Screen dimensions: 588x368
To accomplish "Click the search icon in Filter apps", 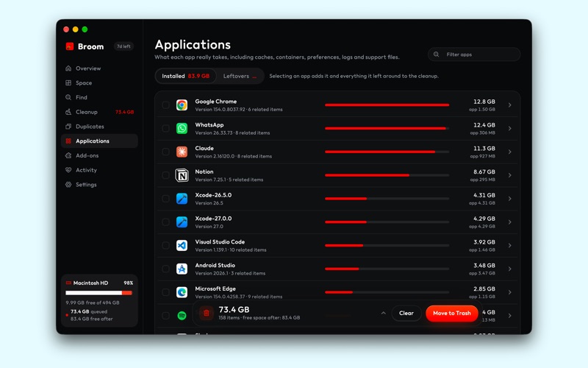I will 436,54.
